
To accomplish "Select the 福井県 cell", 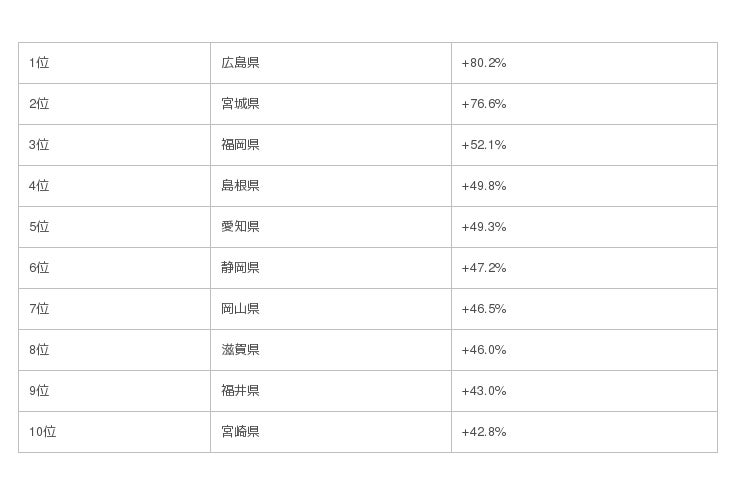I will (x=240, y=391).
